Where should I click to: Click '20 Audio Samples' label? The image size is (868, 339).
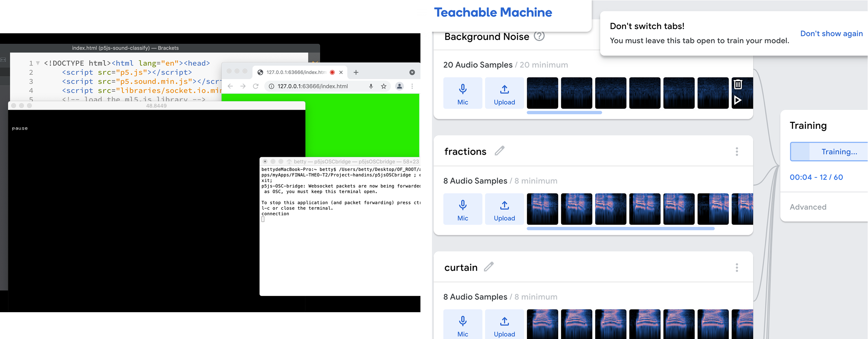point(478,65)
